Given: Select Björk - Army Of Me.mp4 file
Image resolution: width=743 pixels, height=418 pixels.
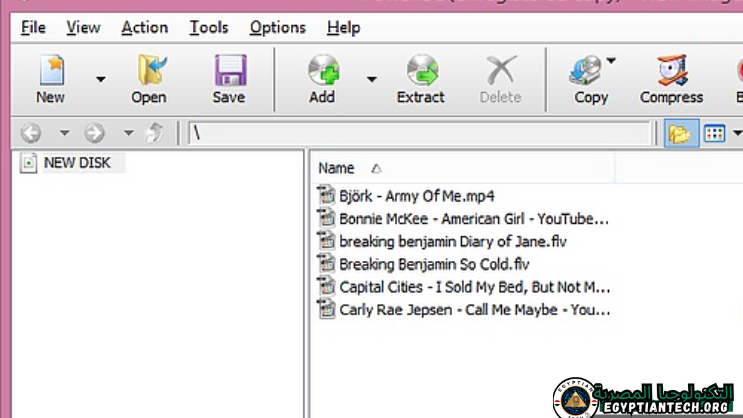Looking at the screenshot, I should pos(416,195).
